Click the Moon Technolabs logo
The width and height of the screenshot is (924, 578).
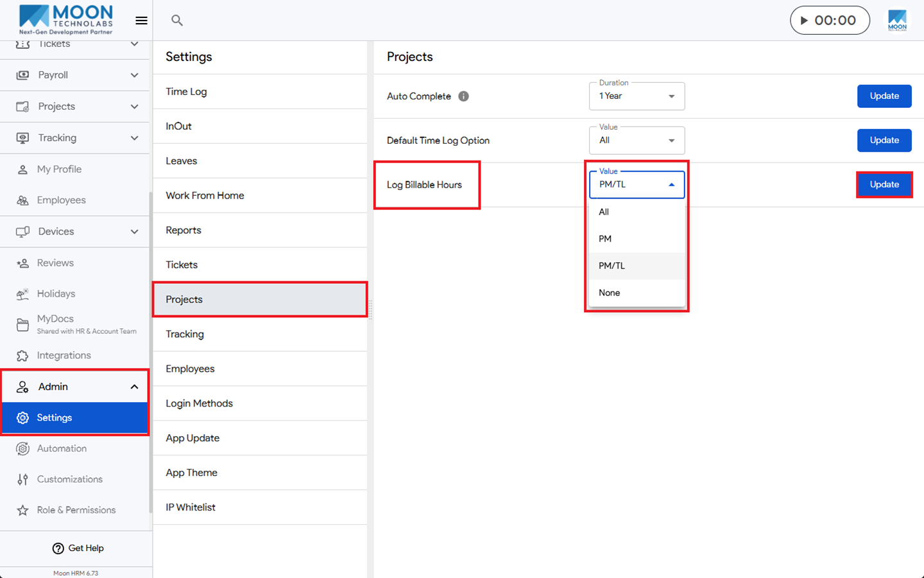click(x=66, y=20)
